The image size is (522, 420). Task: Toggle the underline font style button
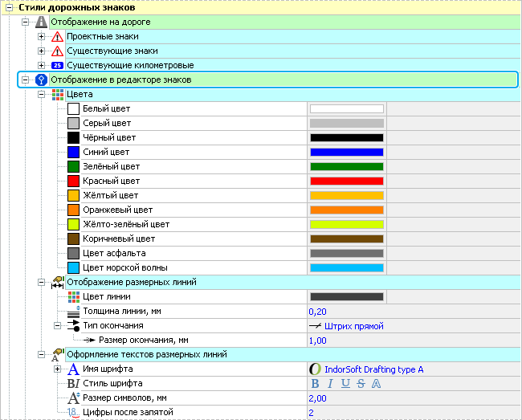pyautogui.click(x=345, y=384)
